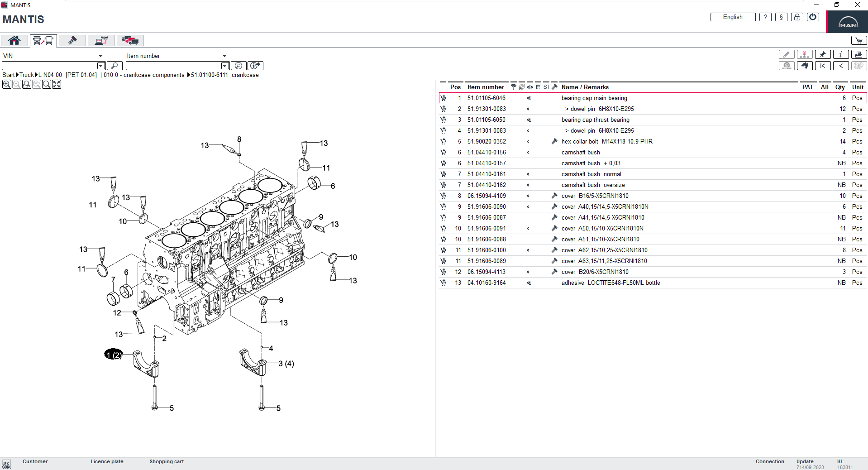Image resolution: width=868 pixels, height=470 pixels.
Task: Open the English language selector
Action: 733,17
